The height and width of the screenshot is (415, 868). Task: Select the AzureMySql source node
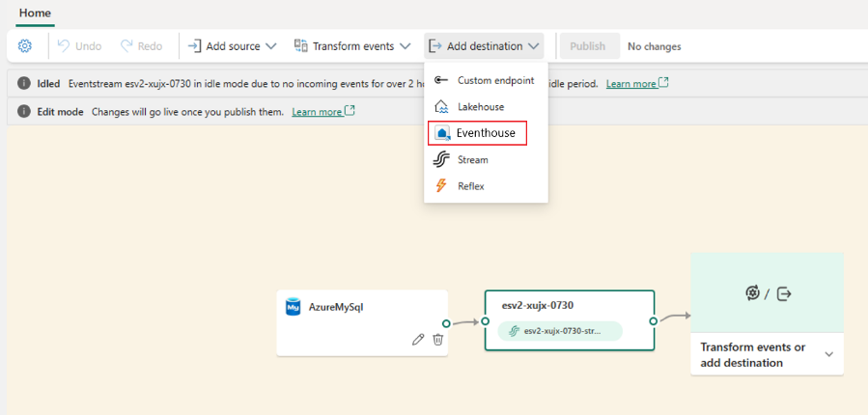click(x=362, y=323)
